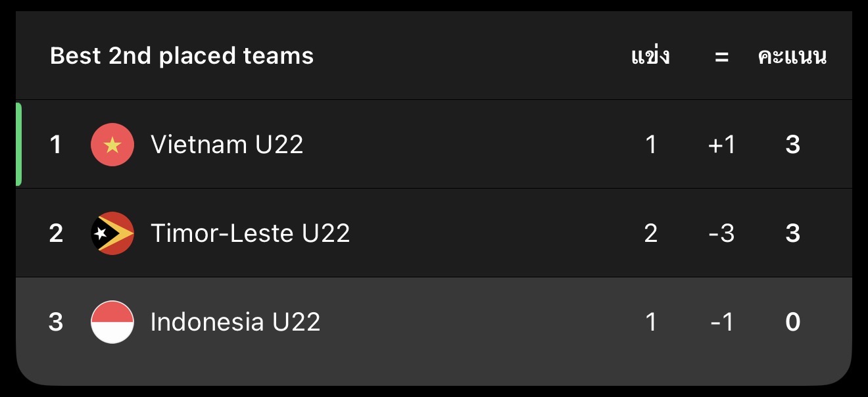Click Indonesia U22's points value of 0

pyautogui.click(x=792, y=322)
